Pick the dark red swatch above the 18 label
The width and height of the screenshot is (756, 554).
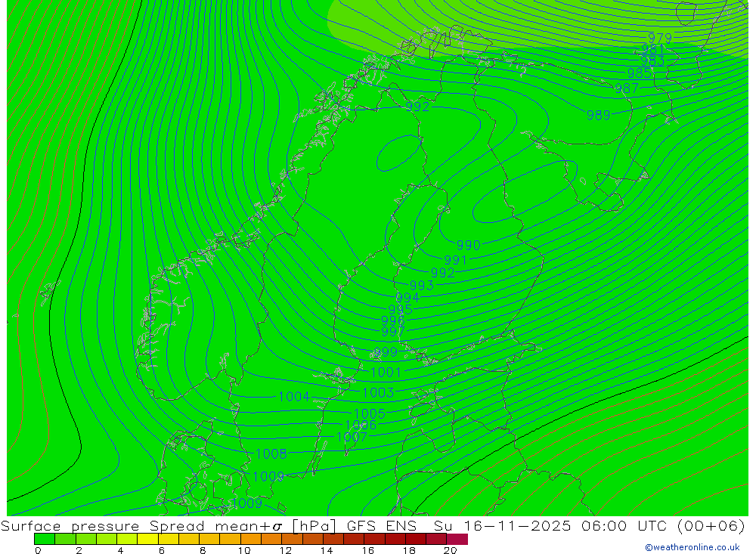pos(416,539)
